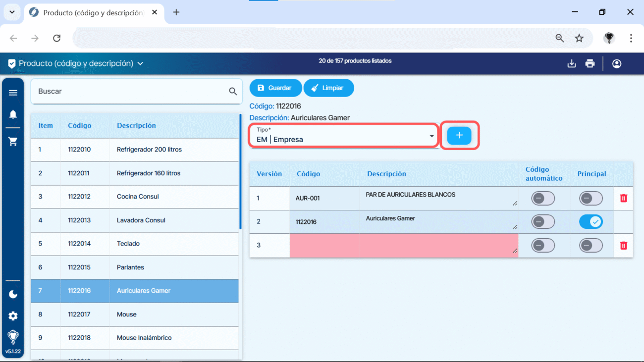Open the Tipo dropdown EM | Empresa
This screenshot has width=644, height=362.
pos(344,136)
